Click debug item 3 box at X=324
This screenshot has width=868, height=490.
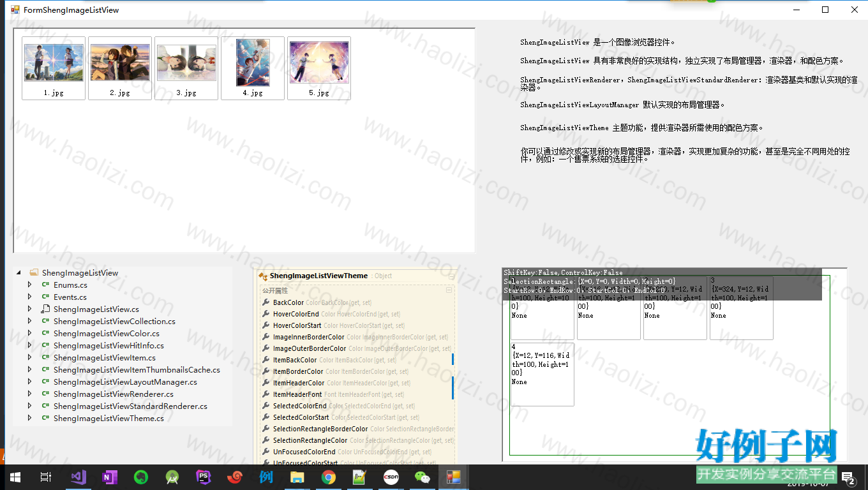click(x=742, y=308)
